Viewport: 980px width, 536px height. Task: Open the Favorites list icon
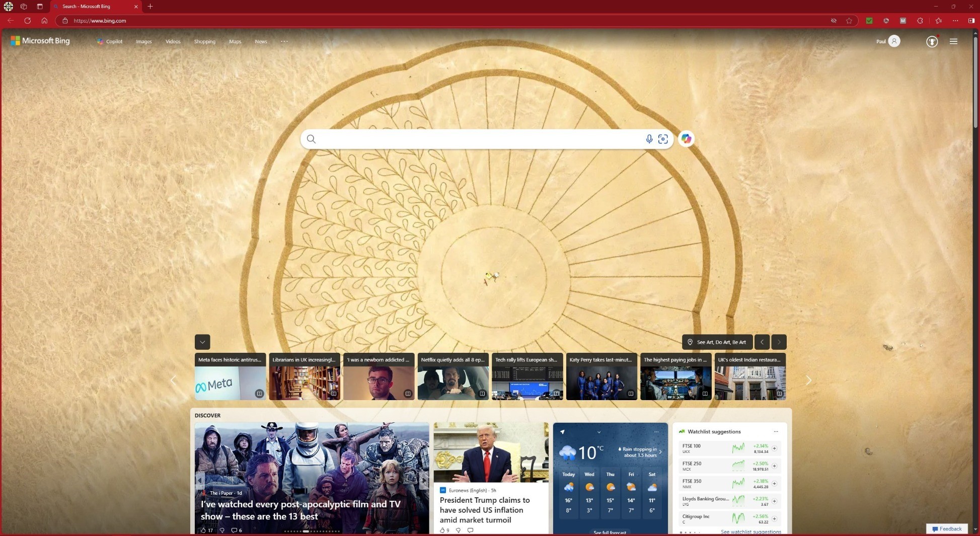[939, 21]
